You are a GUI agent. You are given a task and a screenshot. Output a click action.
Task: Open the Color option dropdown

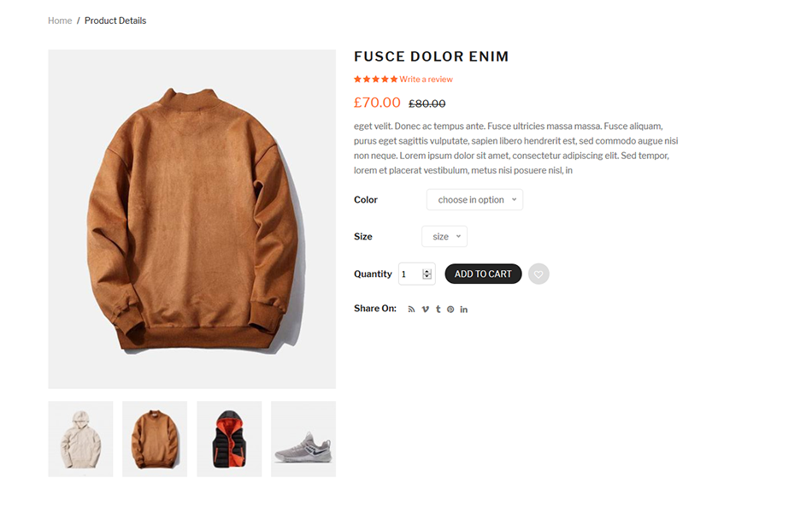click(x=474, y=200)
